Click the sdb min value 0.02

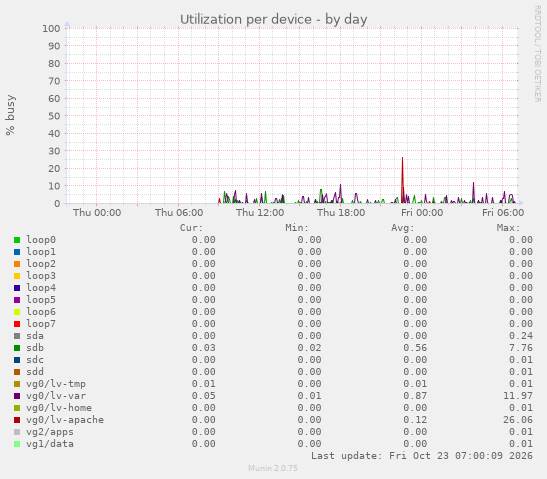tap(309, 348)
